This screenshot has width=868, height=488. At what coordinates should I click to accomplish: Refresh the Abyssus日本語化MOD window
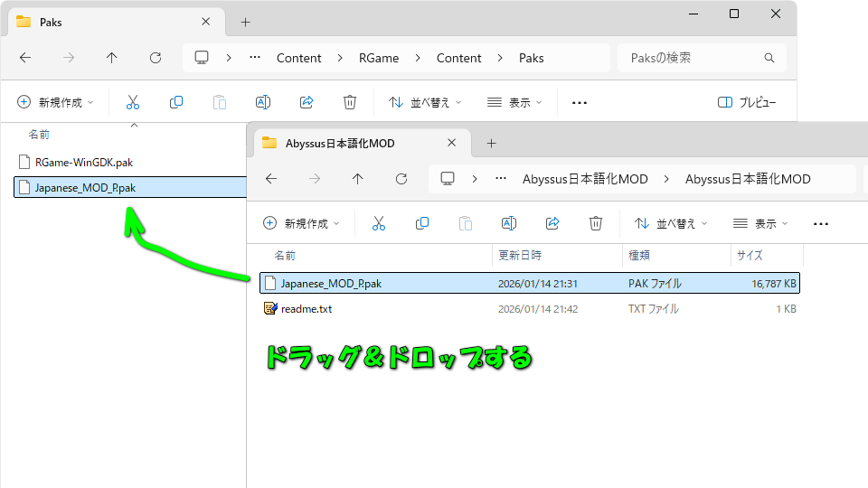pos(401,179)
